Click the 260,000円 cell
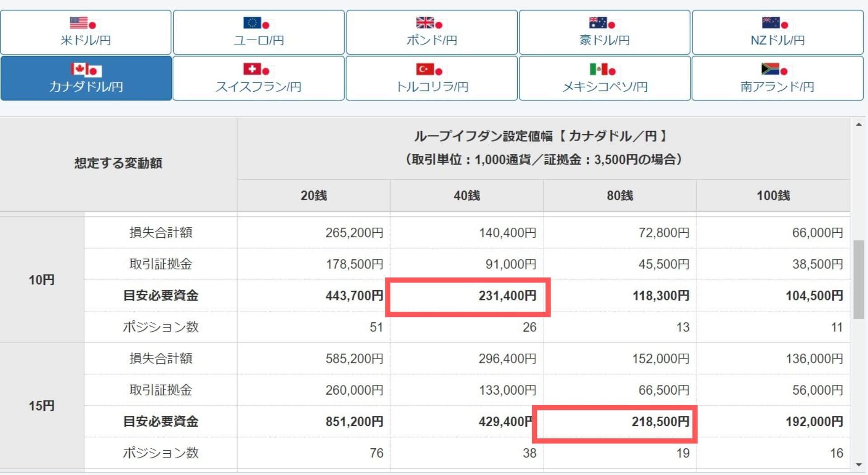The image size is (868, 475). click(314, 390)
